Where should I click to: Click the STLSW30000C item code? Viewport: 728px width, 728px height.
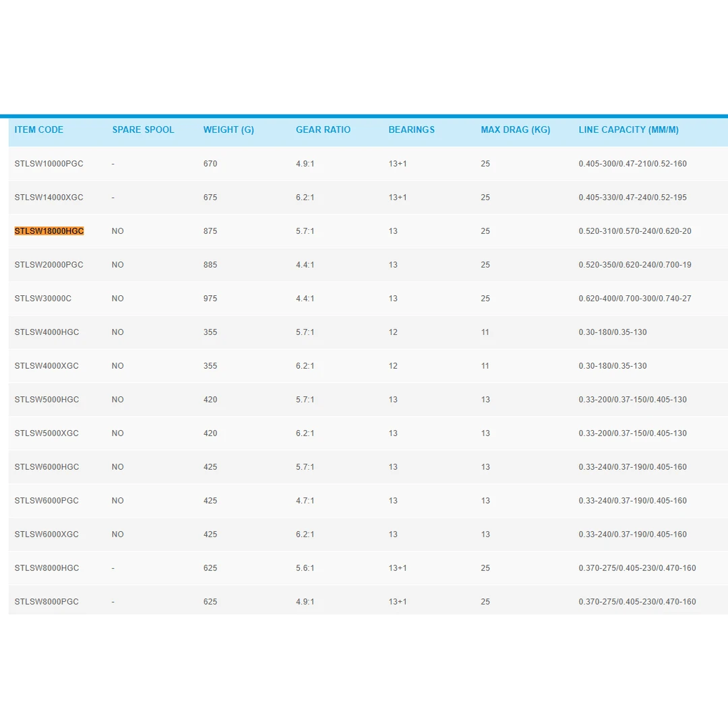42,299
